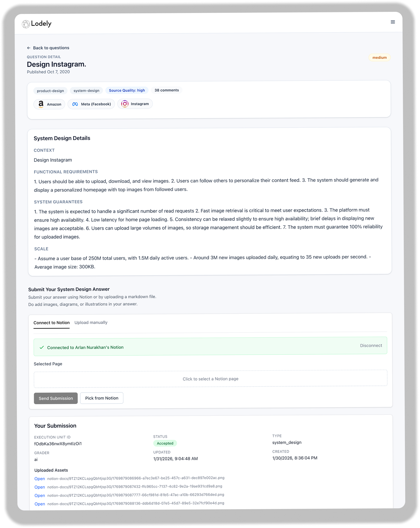Click the green Notion connected checkmark
Image resolution: width=420 pixels, height=528 pixels.
point(42,348)
